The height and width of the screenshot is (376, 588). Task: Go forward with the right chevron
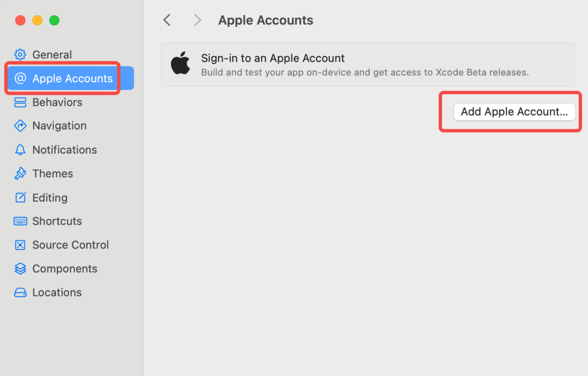[x=198, y=20]
